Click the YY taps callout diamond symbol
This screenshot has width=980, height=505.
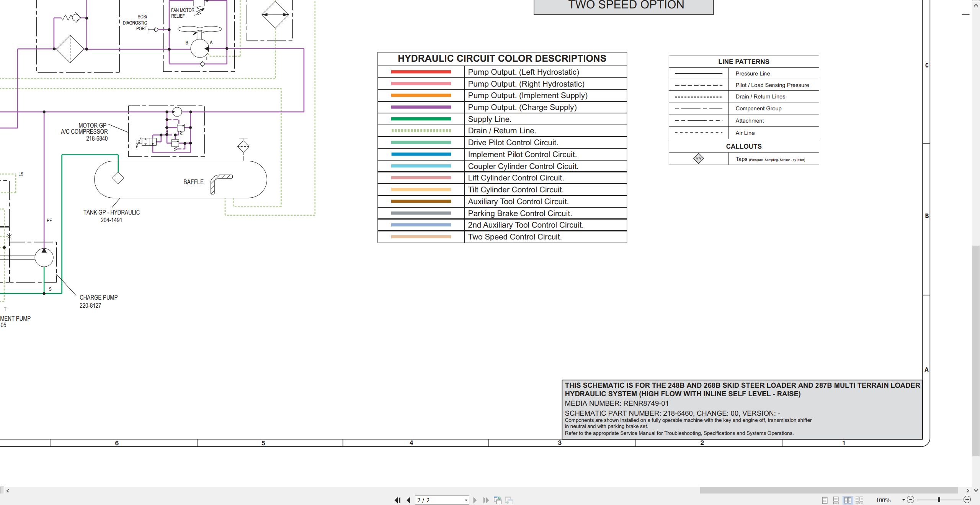tap(698, 159)
